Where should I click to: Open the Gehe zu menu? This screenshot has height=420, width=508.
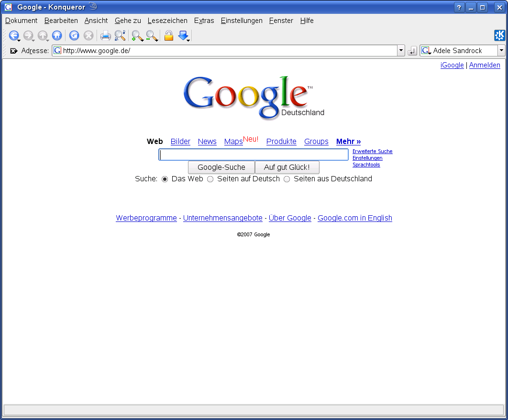point(128,21)
